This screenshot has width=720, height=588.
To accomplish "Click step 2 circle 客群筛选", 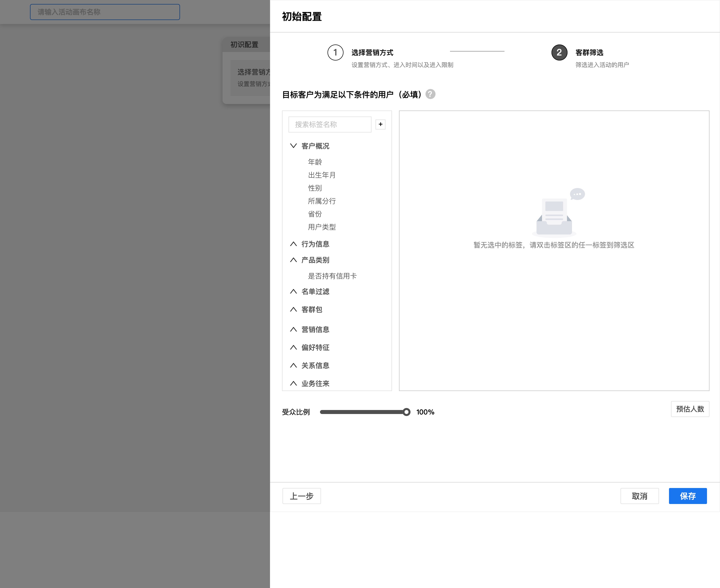I will 559,52.
